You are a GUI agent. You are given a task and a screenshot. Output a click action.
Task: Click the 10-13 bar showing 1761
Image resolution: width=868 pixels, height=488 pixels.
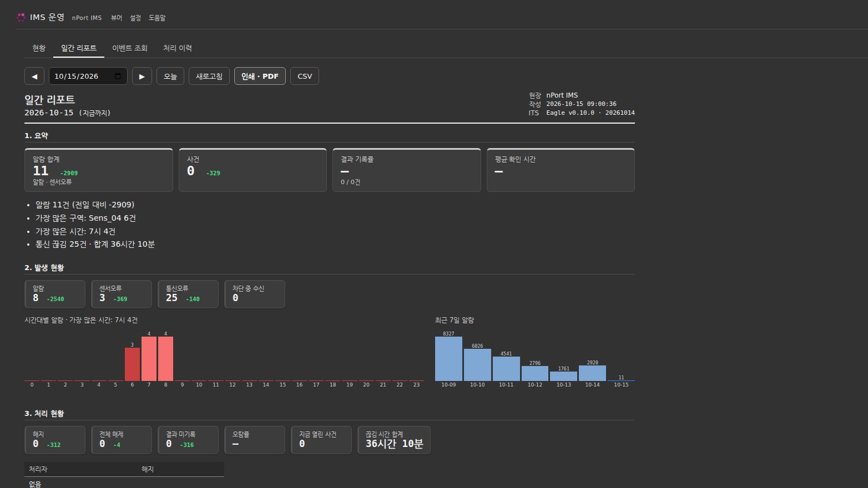click(x=563, y=376)
